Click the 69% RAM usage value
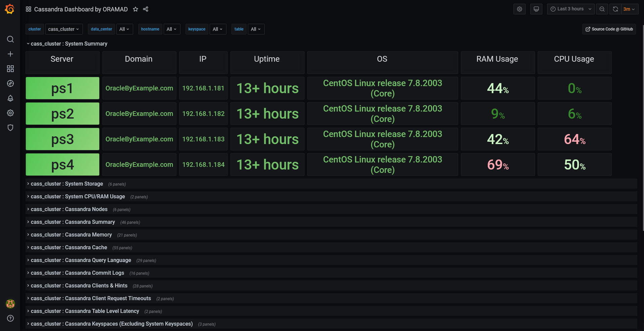Screen dimensions: 644x331 point(498,165)
